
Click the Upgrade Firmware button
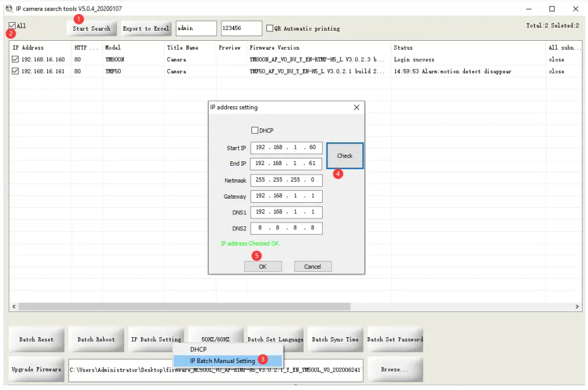click(x=36, y=370)
